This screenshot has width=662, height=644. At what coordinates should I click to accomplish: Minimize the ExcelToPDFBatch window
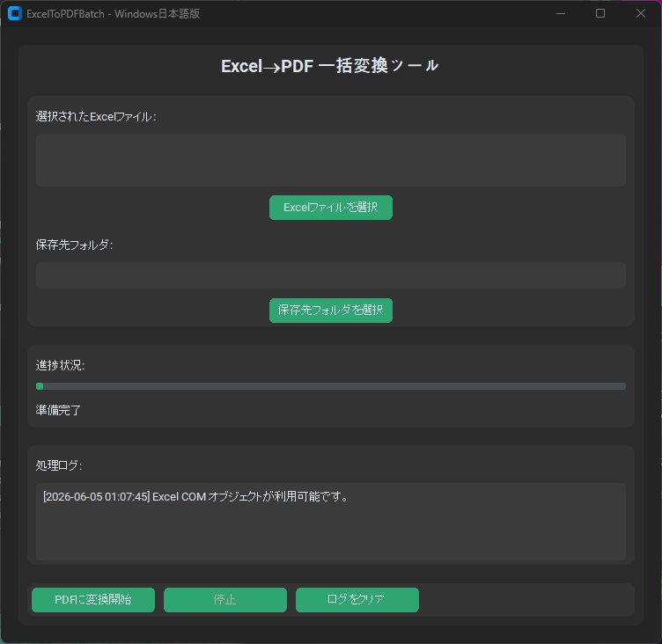click(x=561, y=13)
